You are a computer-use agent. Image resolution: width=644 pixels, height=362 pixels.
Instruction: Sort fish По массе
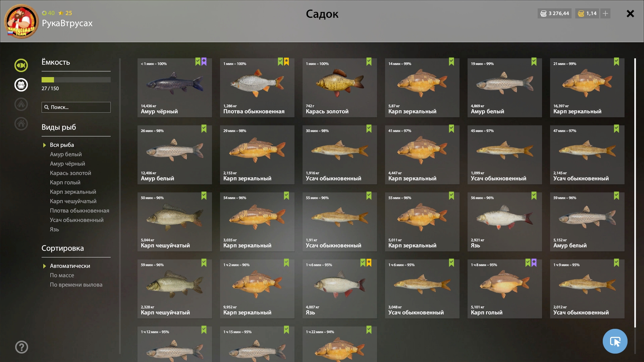62,275
